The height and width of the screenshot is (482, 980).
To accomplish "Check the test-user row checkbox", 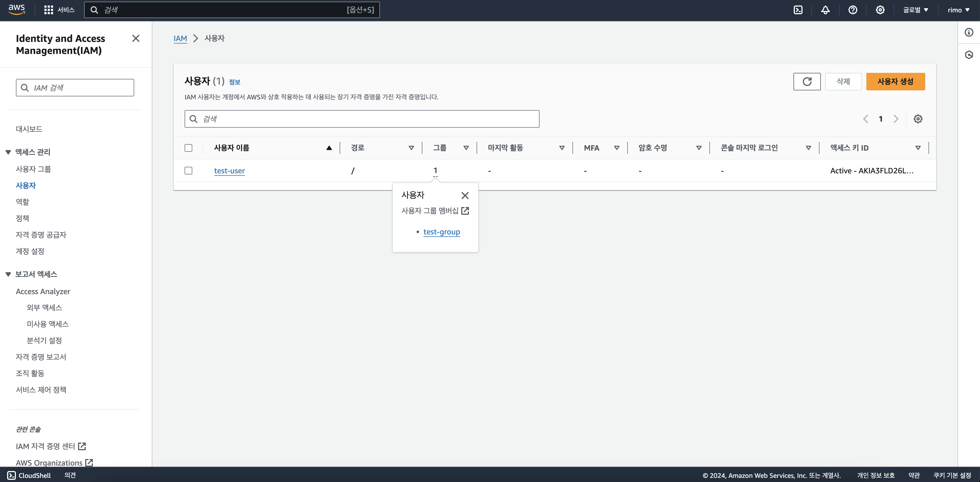I will pyautogui.click(x=188, y=171).
